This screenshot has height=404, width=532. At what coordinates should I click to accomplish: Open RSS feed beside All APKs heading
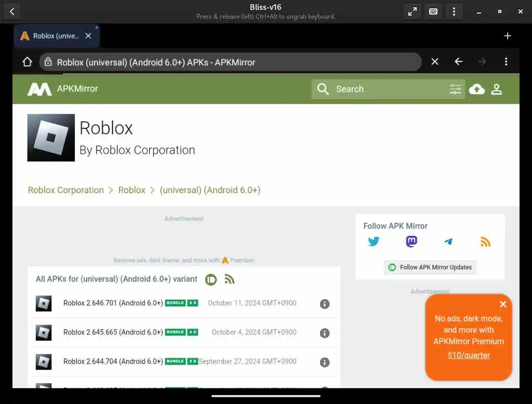229,279
